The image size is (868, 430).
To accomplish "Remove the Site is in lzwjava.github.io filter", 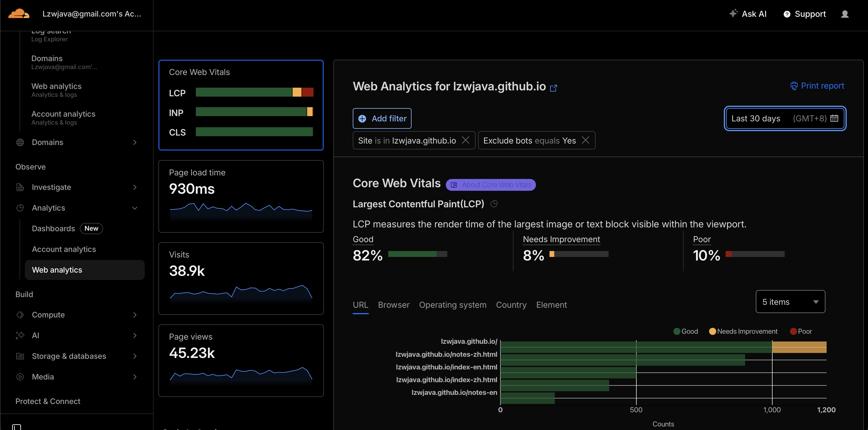I will point(465,140).
